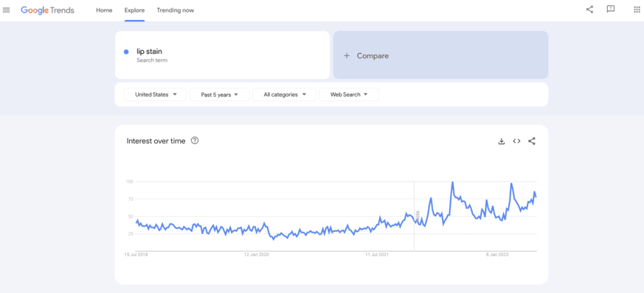Click the Note marker on the chart
This screenshot has width=644, height=293.
418,216
